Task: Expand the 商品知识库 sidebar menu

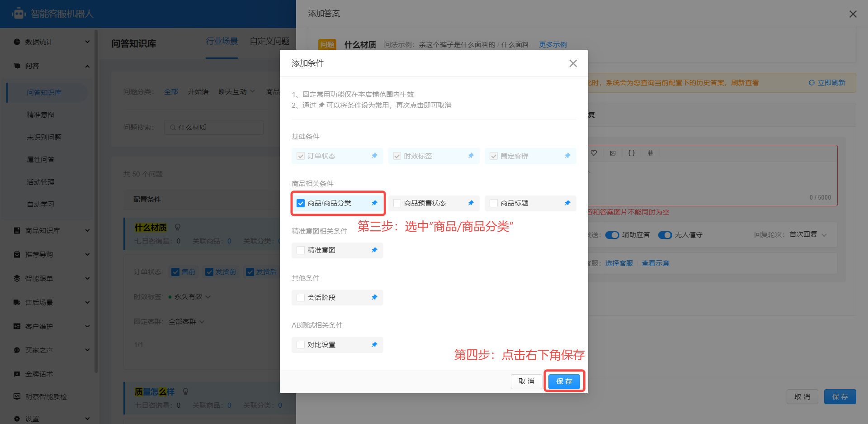Action: (x=87, y=230)
